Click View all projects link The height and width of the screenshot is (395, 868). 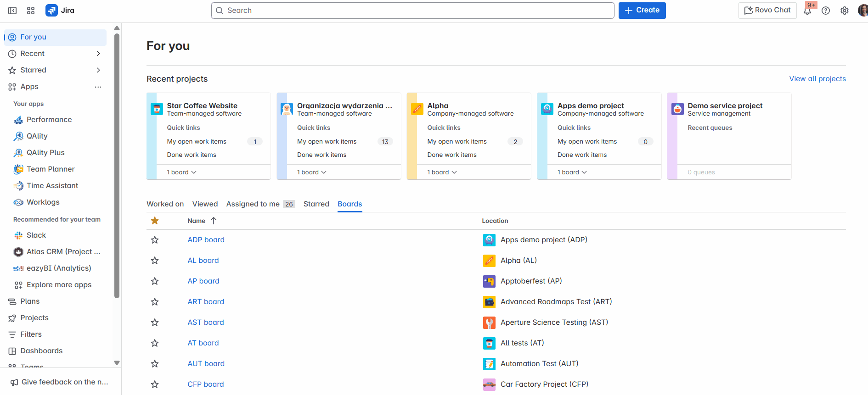click(x=817, y=79)
